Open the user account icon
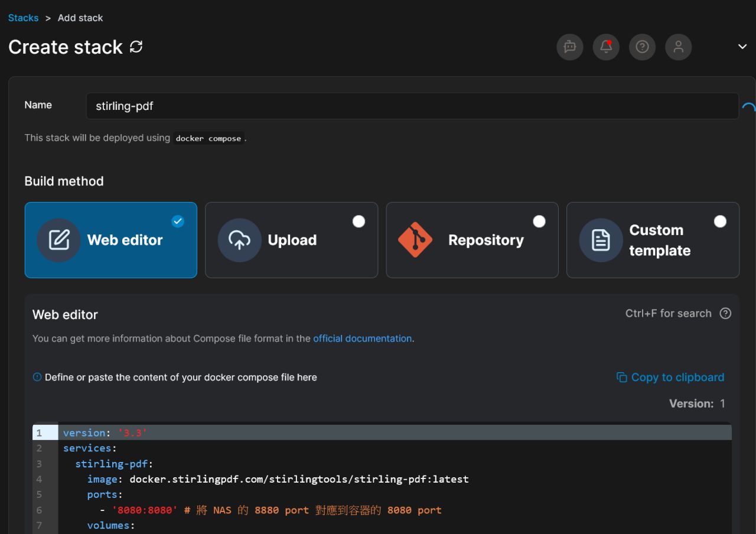Image resolution: width=756 pixels, height=534 pixels. click(678, 47)
